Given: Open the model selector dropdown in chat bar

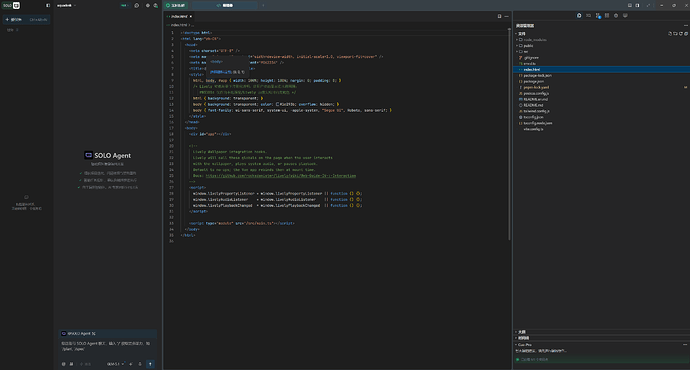Looking at the screenshot, I should click(115, 364).
